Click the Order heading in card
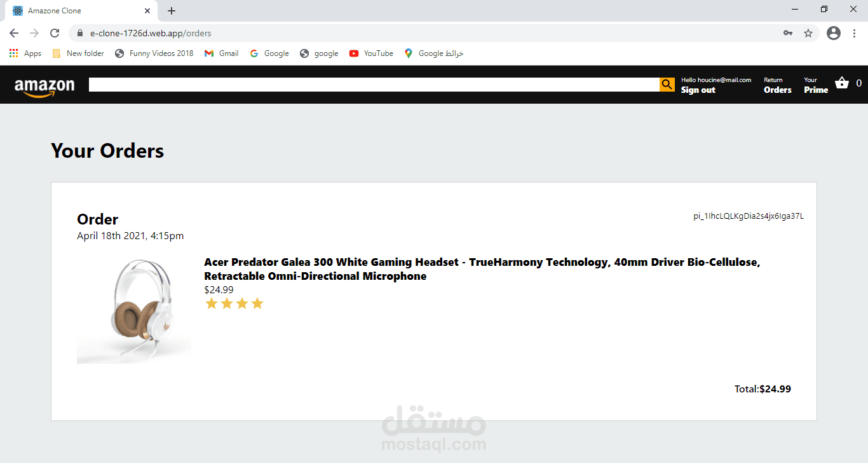 (x=97, y=219)
